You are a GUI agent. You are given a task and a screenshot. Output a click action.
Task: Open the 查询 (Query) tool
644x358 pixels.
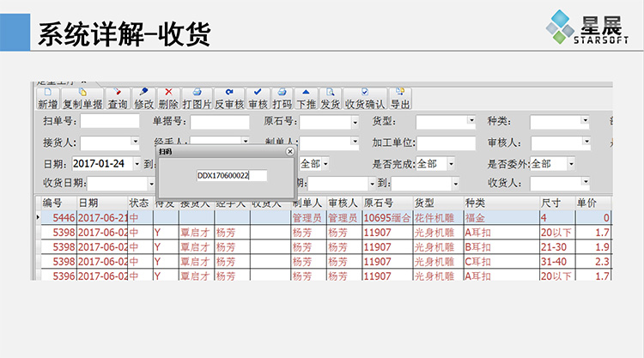click(118, 98)
